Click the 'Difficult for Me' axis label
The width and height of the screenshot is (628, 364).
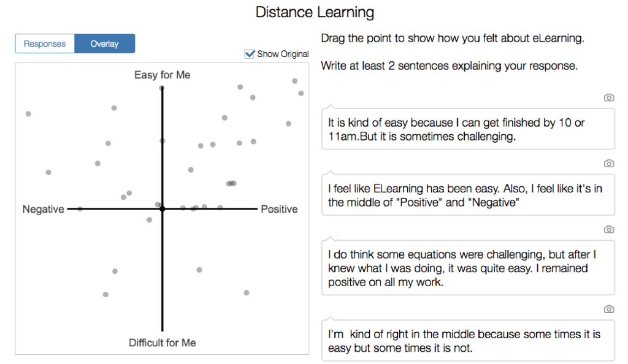click(x=163, y=343)
